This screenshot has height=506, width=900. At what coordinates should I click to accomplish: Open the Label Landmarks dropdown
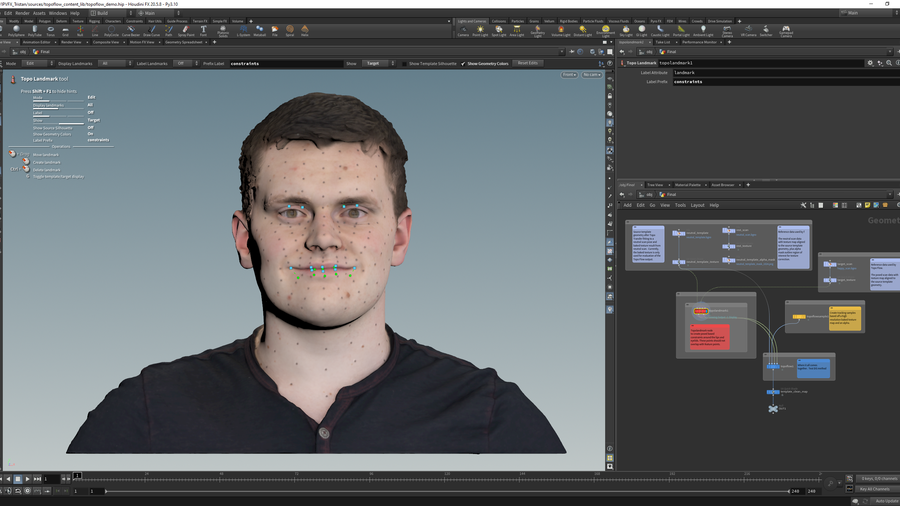(x=185, y=64)
